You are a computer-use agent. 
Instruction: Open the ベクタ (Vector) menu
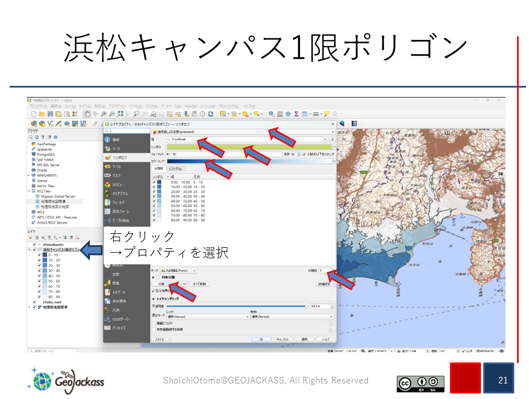(133, 106)
